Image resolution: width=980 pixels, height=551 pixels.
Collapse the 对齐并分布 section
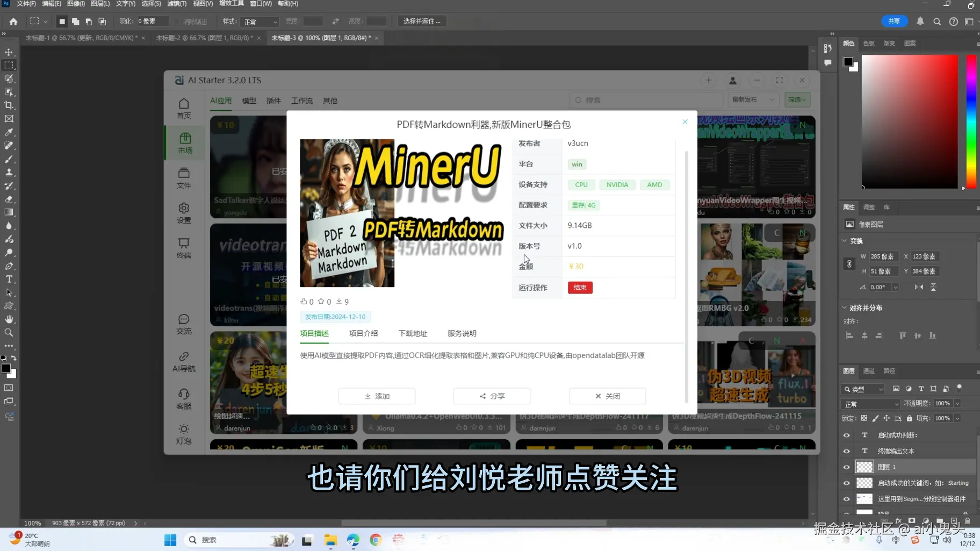pyautogui.click(x=845, y=307)
